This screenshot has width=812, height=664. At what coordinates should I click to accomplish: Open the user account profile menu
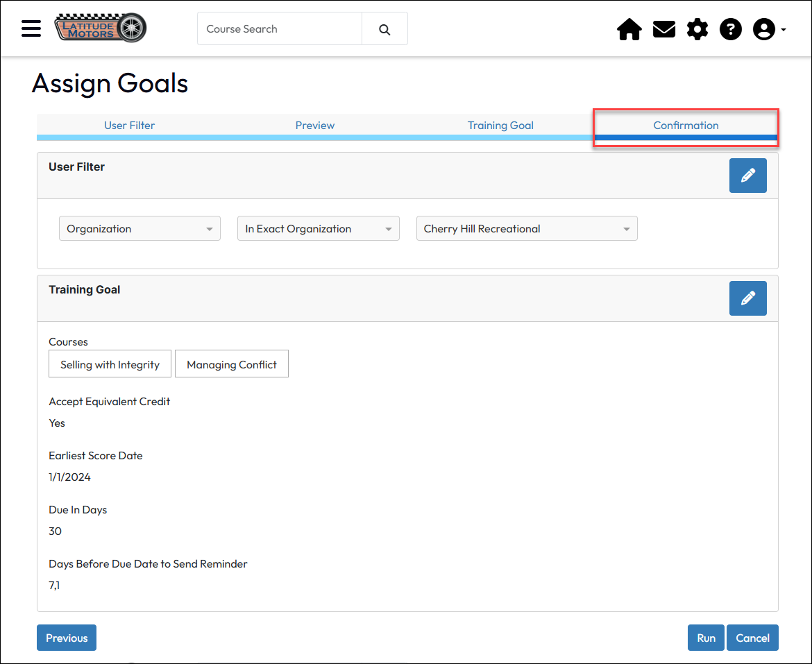(768, 29)
